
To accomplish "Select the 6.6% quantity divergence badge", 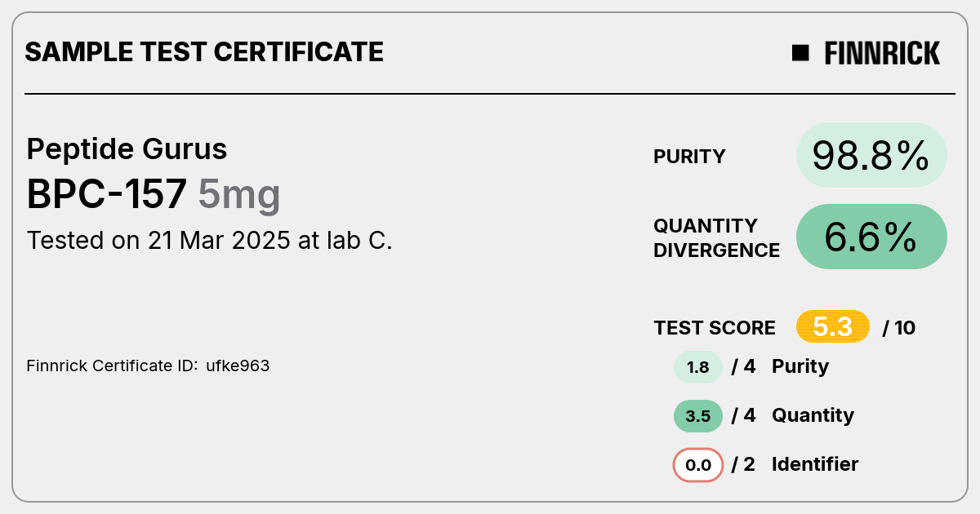I will pos(871,237).
